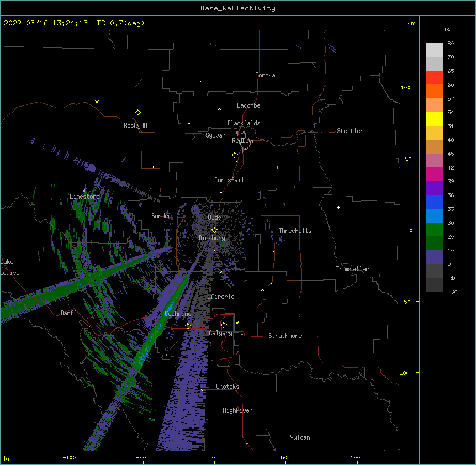
Task: Click the 33 dBZ blue color swatch
Action: pyautogui.click(x=434, y=215)
